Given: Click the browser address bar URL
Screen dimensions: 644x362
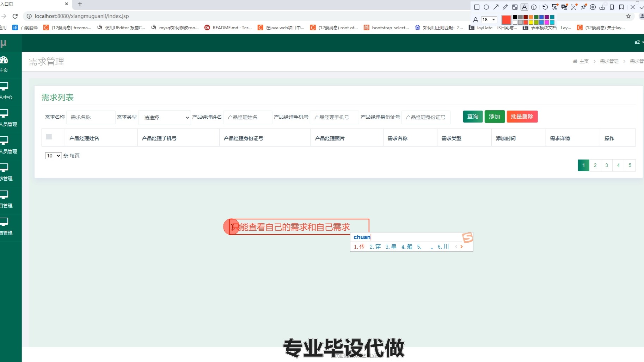Looking at the screenshot, I should 82,16.
